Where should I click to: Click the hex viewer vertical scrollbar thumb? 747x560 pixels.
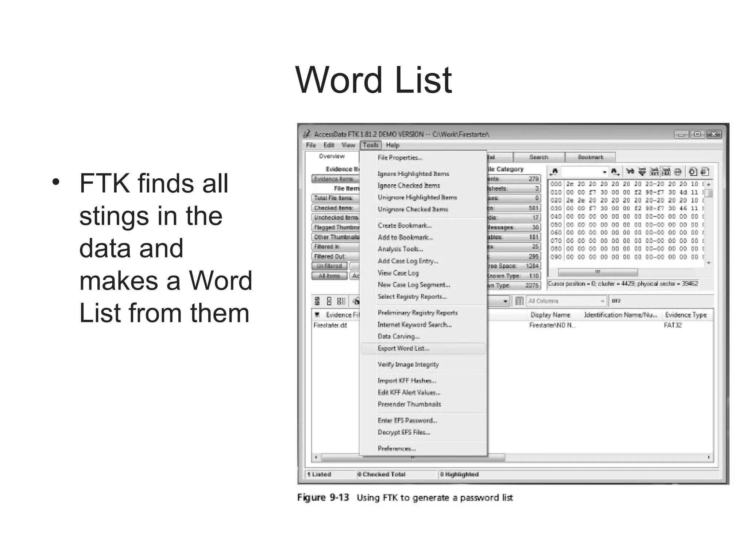point(709,193)
